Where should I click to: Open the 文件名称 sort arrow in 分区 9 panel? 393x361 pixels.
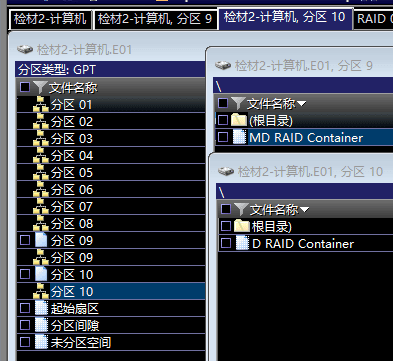301,104
